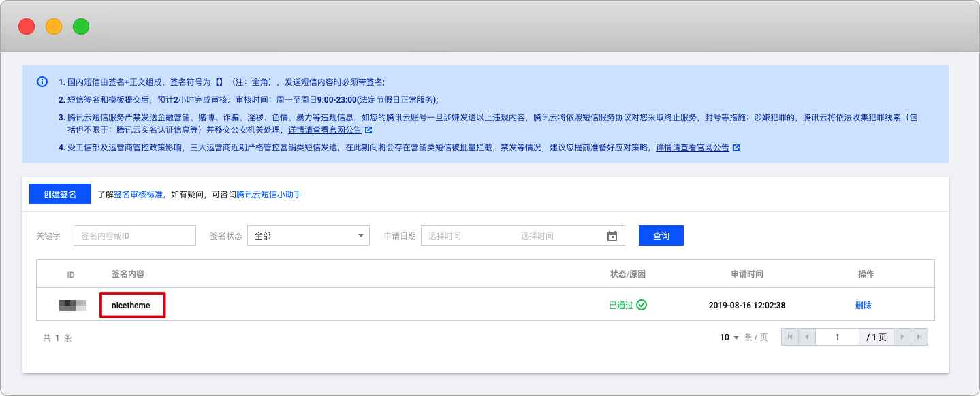Open the 腾讯云短信小助手 link
The height and width of the screenshot is (396, 980).
269,195
